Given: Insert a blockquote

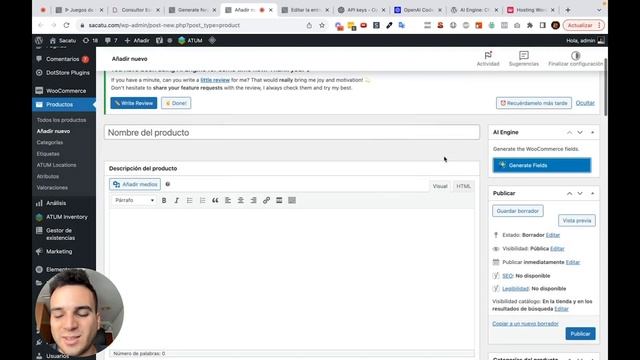Looking at the screenshot, I should click(215, 200).
